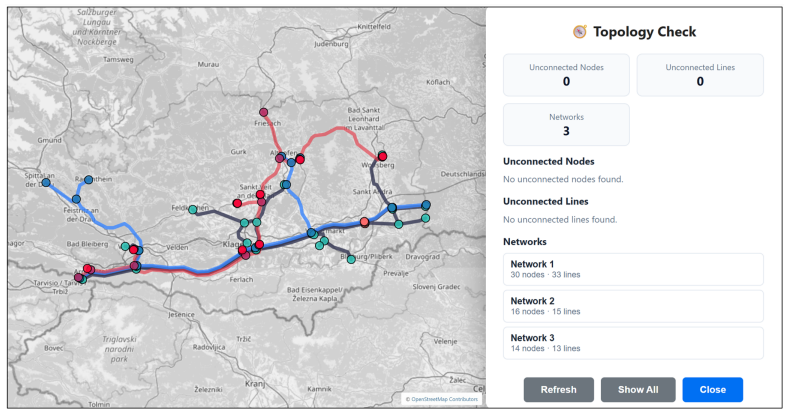Select the teal node at Feldkirchen

tap(193, 209)
